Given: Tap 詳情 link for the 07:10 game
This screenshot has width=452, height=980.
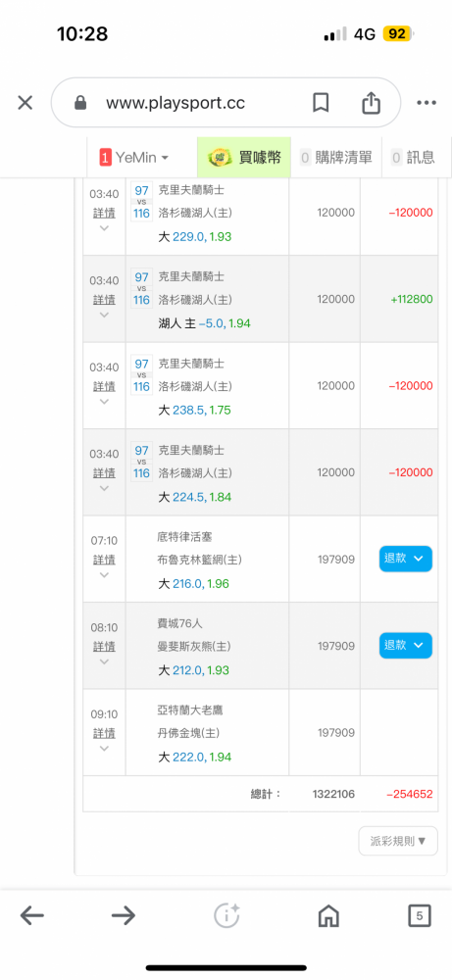Looking at the screenshot, I should [104, 559].
